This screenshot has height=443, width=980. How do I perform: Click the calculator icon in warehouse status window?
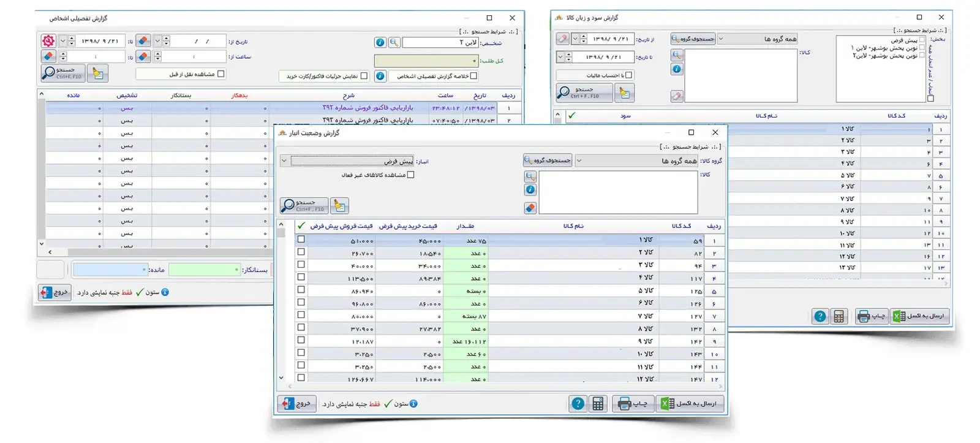598,404
